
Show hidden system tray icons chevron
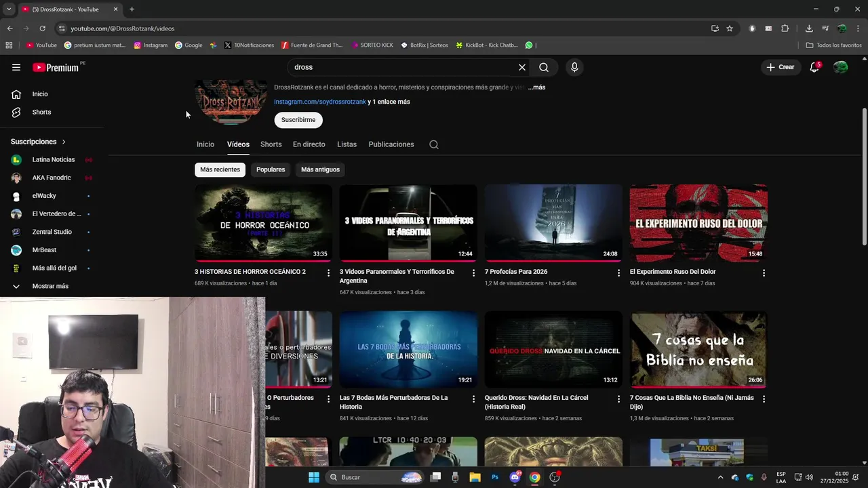click(720, 477)
